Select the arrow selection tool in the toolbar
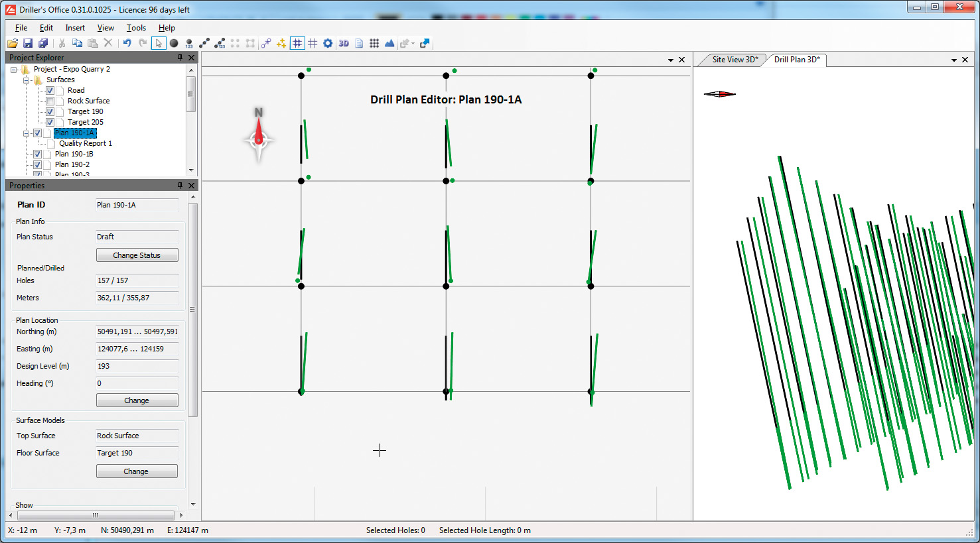The image size is (980, 543). point(158,42)
